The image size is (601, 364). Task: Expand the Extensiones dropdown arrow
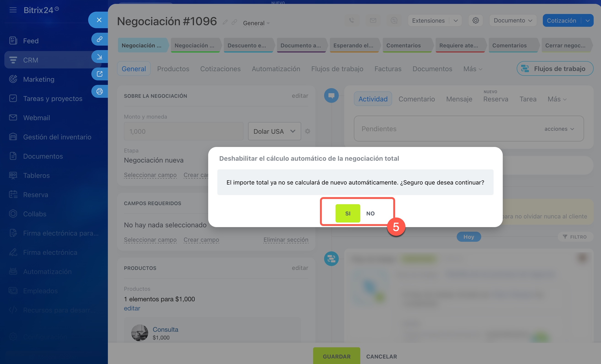click(455, 20)
